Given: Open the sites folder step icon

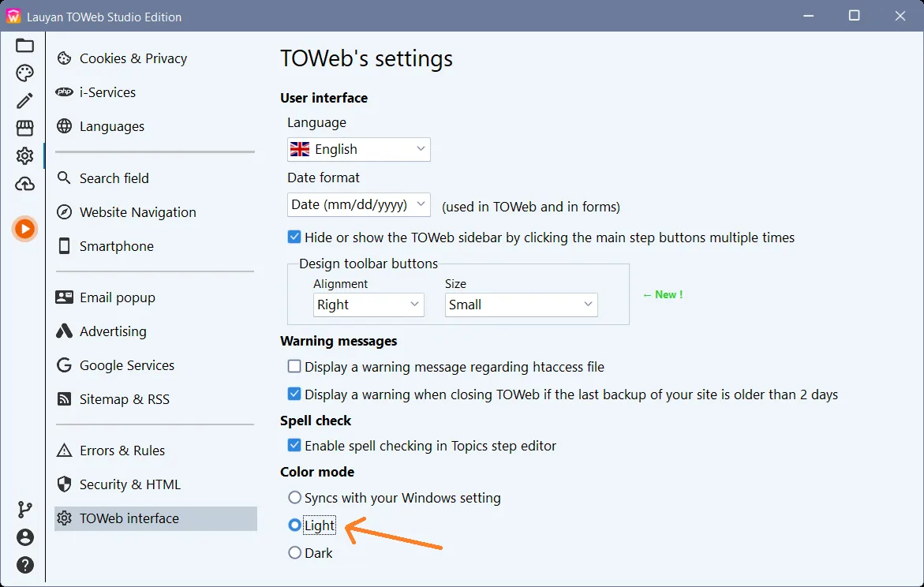Looking at the screenshot, I should click(x=24, y=46).
